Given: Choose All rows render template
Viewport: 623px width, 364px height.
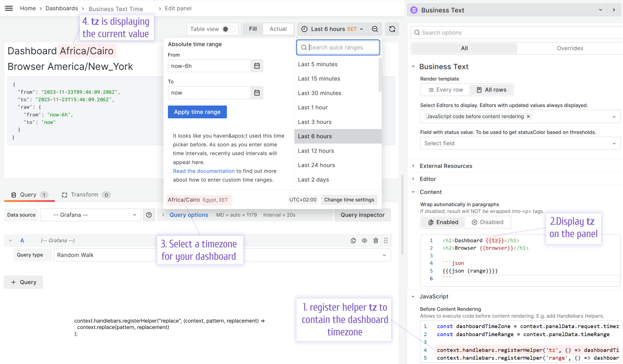Looking at the screenshot, I should (x=491, y=90).
